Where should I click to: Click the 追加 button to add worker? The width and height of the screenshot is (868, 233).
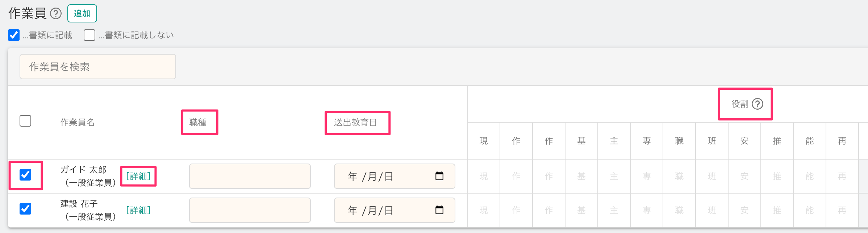tap(82, 14)
